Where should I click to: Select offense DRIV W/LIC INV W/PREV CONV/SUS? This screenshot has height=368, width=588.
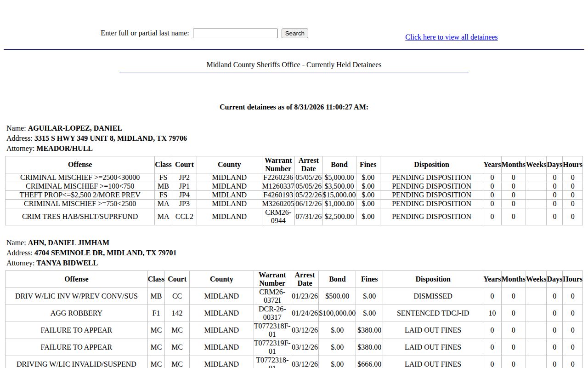pos(76,296)
